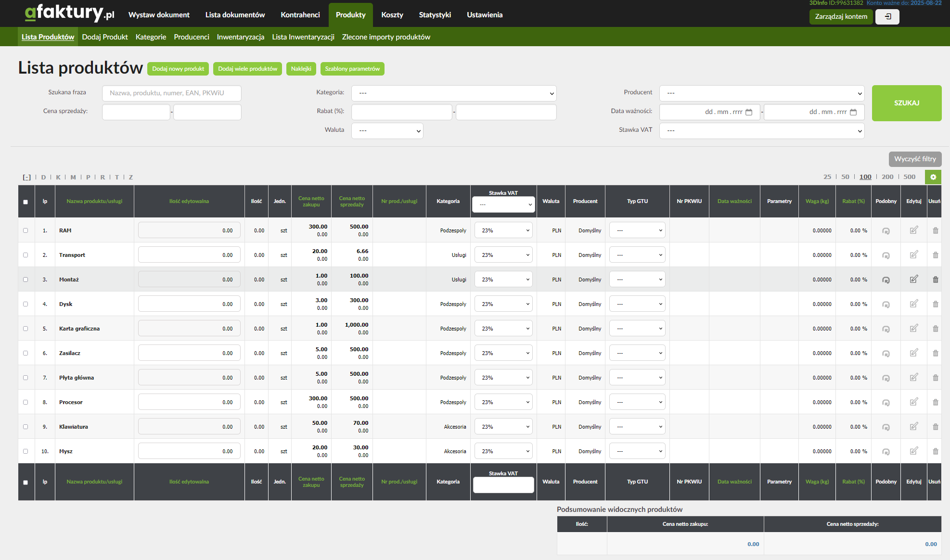The image size is (950, 560).
Task: Open the green gear column settings icon
Action: click(x=933, y=177)
